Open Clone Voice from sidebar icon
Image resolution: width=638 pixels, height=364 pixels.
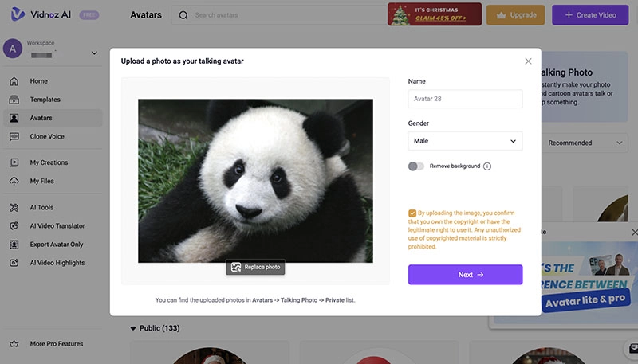14,136
